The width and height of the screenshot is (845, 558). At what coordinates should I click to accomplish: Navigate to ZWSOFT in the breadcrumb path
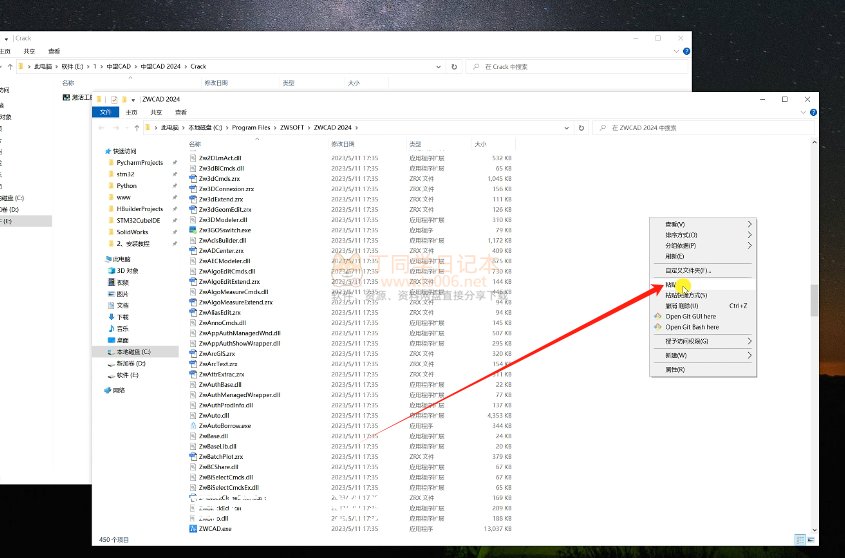click(294, 128)
